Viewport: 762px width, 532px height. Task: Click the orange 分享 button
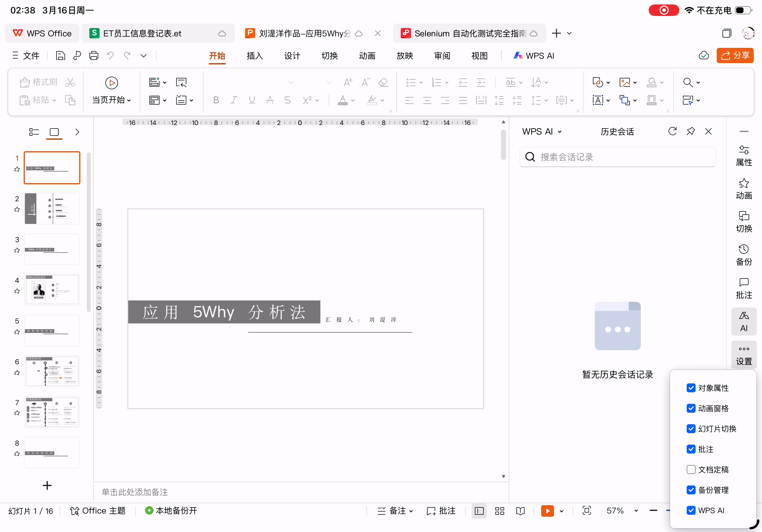click(x=735, y=55)
